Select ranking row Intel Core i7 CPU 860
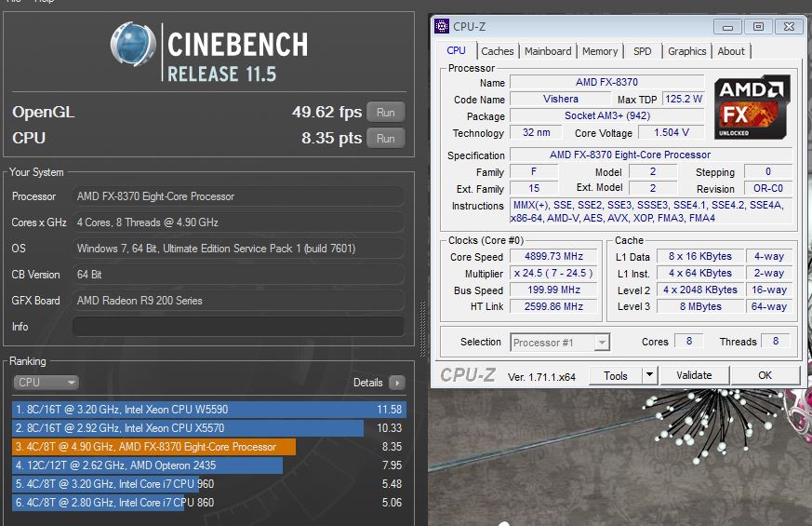The width and height of the screenshot is (812, 526). tap(209, 503)
